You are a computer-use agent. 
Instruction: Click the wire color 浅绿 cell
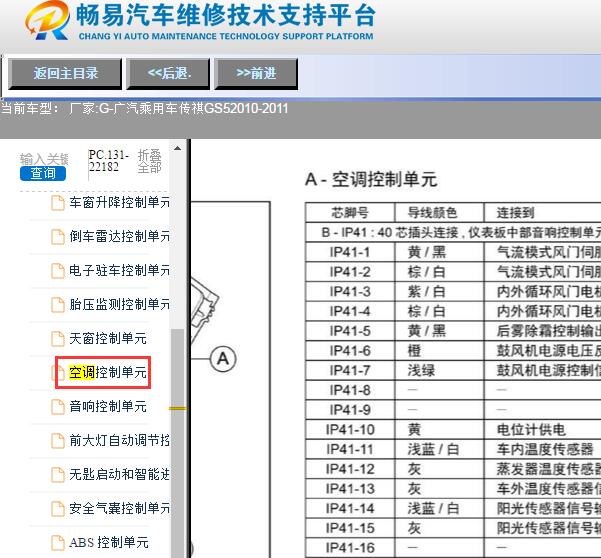(x=439, y=370)
